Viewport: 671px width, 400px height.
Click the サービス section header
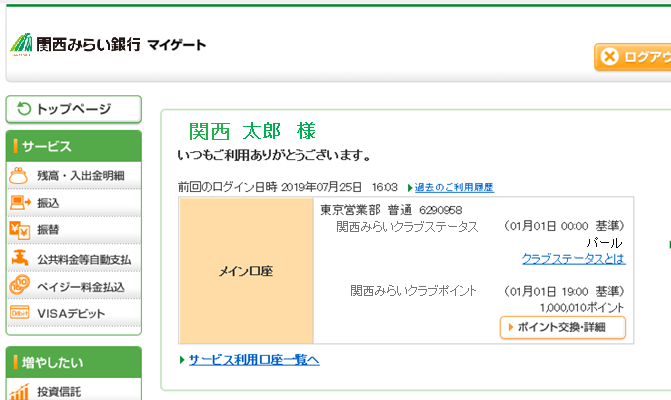(74, 146)
